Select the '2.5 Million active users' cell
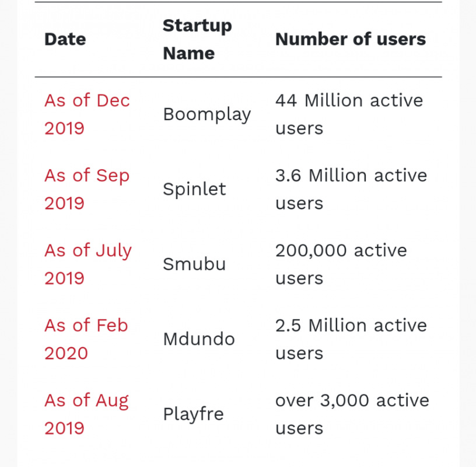The image size is (476, 467). click(351, 339)
